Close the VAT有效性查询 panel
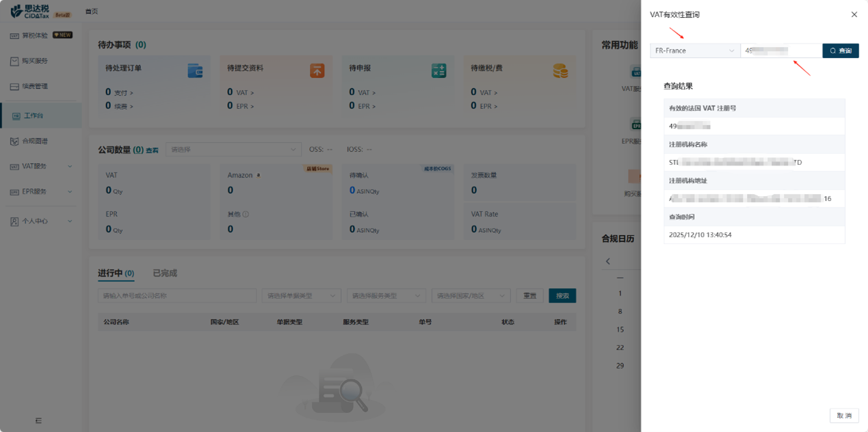The height and width of the screenshot is (432, 868). tap(854, 14)
